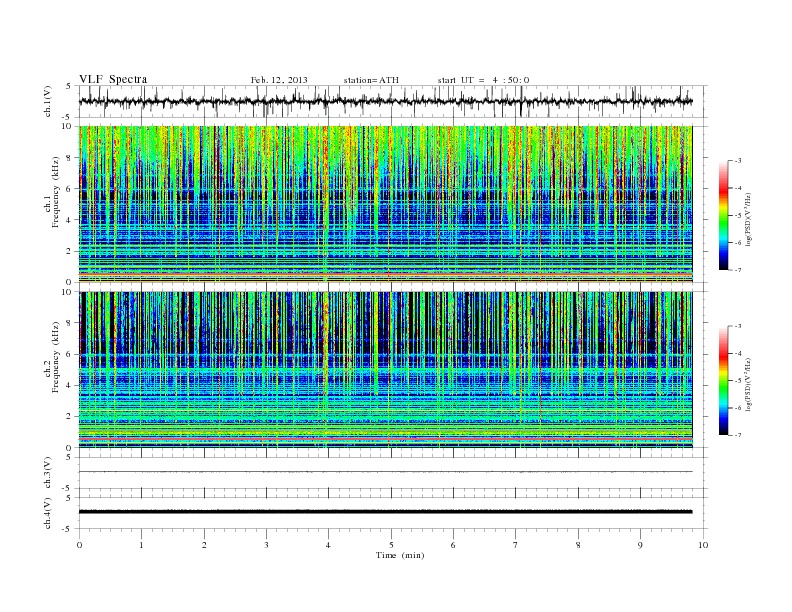Screen dimensions: 792x612
Task: Click time axis tick label 0
Action: (x=79, y=545)
